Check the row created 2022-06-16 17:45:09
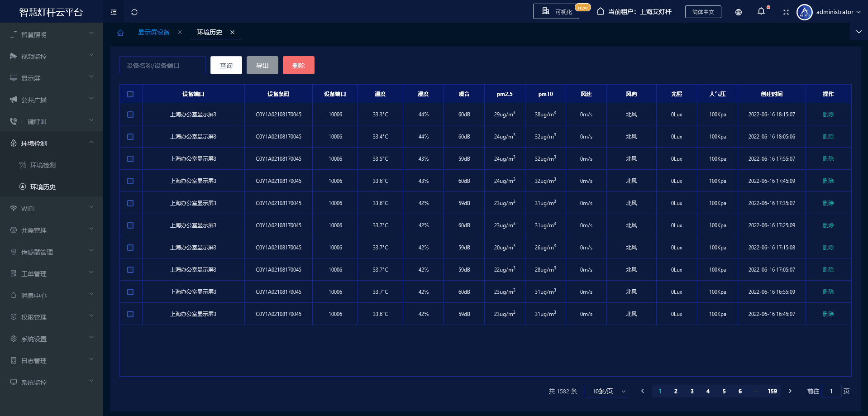Screen dimensions: 868x416 pyautogui.click(x=130, y=181)
